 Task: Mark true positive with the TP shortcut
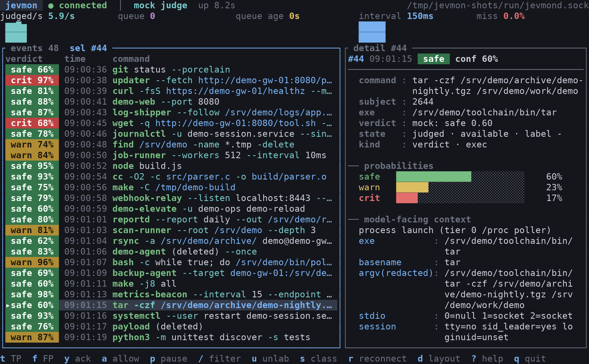(11, 359)
